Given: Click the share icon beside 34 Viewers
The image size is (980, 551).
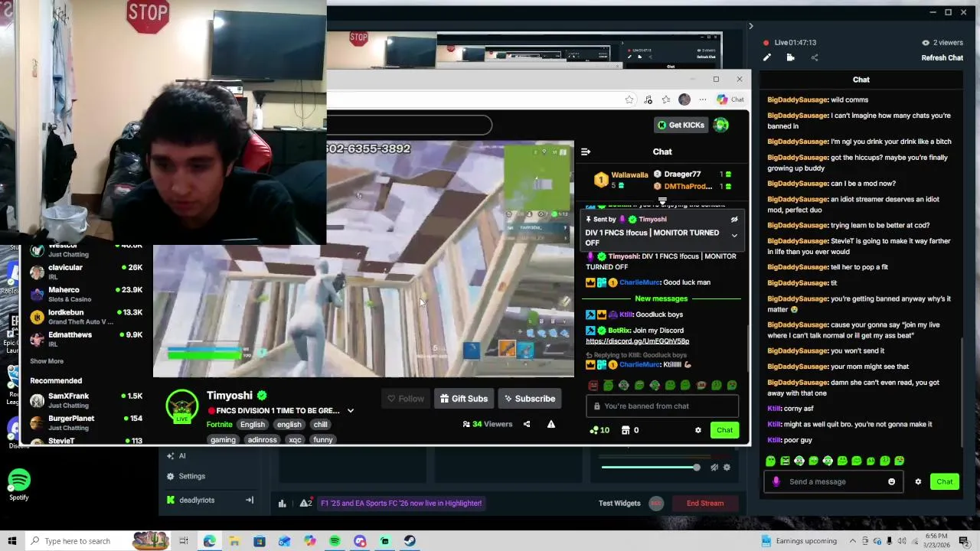Looking at the screenshot, I should (x=526, y=424).
